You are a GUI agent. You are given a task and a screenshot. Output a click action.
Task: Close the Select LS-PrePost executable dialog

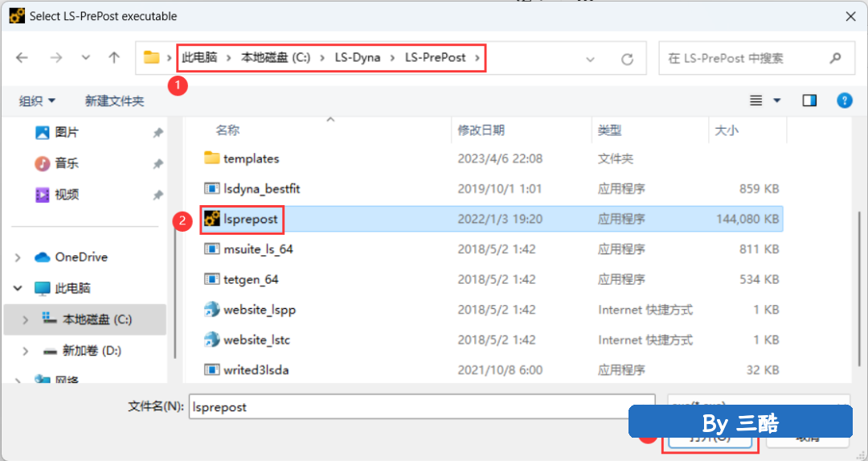(x=851, y=17)
